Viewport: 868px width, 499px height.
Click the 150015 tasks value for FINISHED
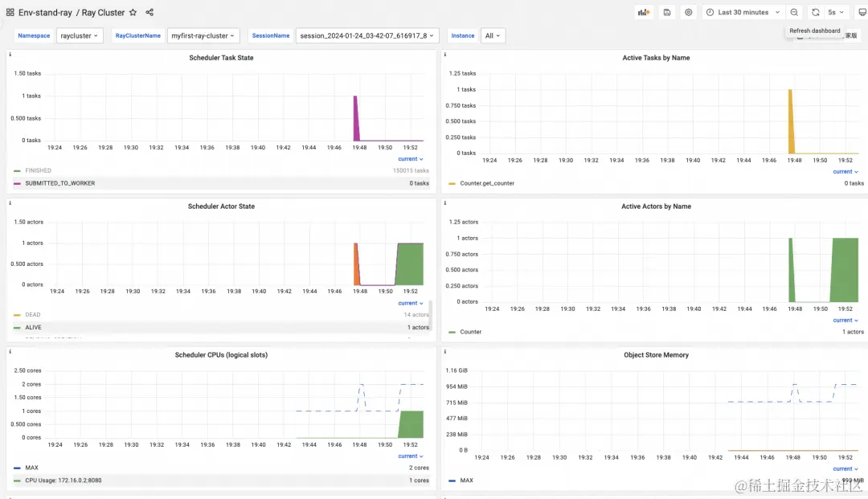click(411, 170)
